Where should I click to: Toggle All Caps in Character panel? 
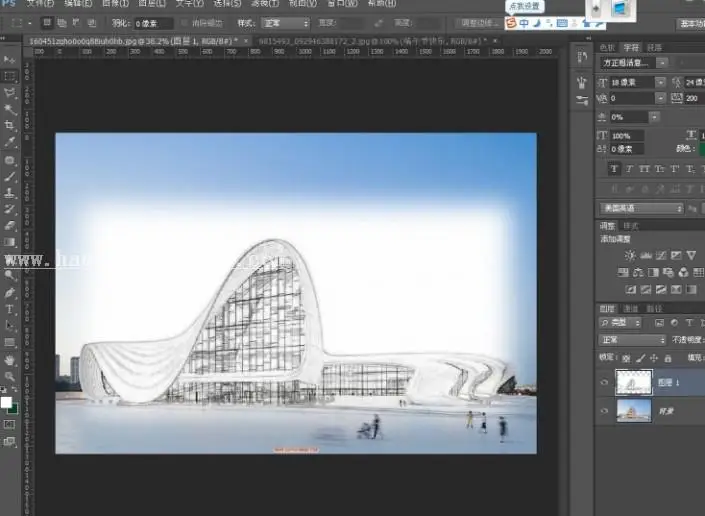tap(644, 169)
